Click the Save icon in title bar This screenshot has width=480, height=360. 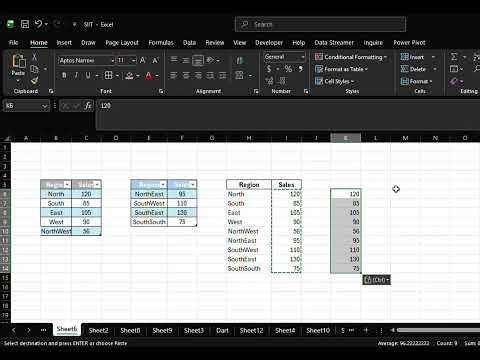coord(25,24)
